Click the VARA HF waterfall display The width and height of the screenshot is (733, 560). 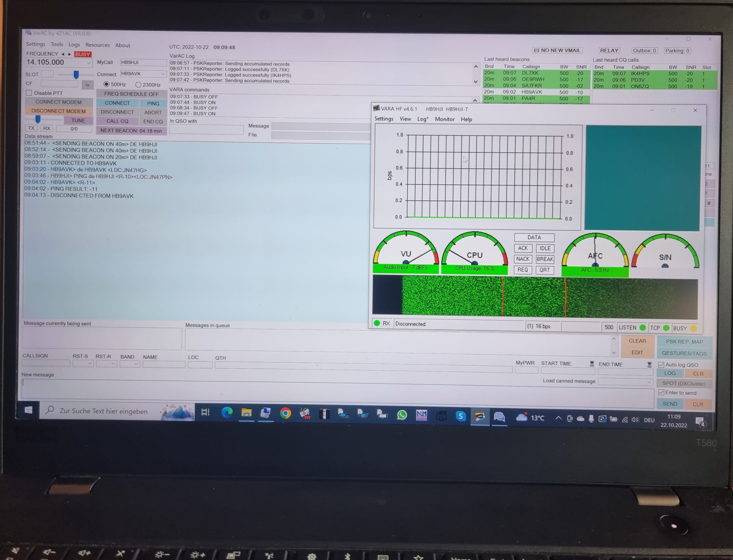[535, 297]
